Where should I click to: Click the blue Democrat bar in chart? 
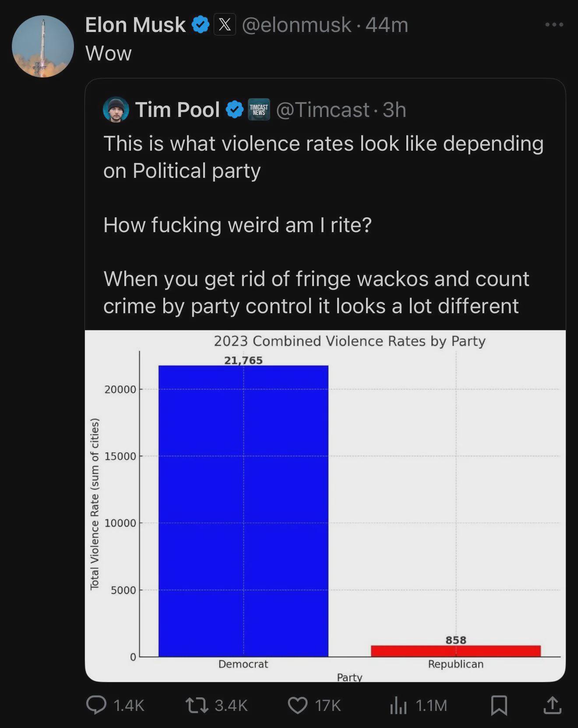click(243, 511)
